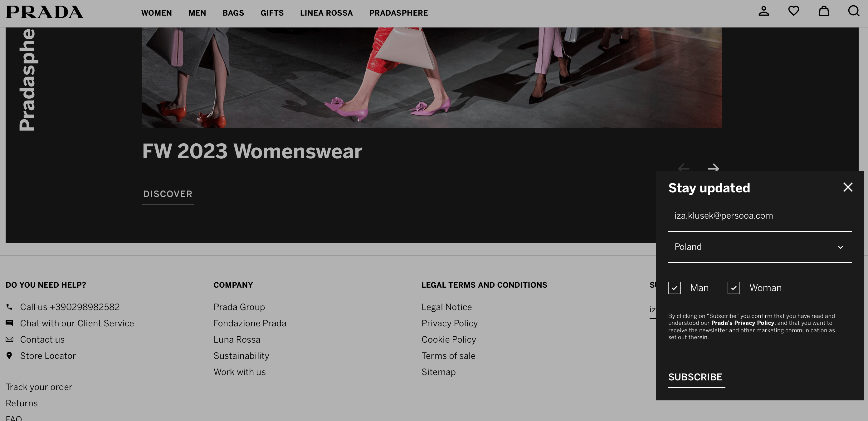Click the FW 2023 Womenswear runway image

coord(432,77)
